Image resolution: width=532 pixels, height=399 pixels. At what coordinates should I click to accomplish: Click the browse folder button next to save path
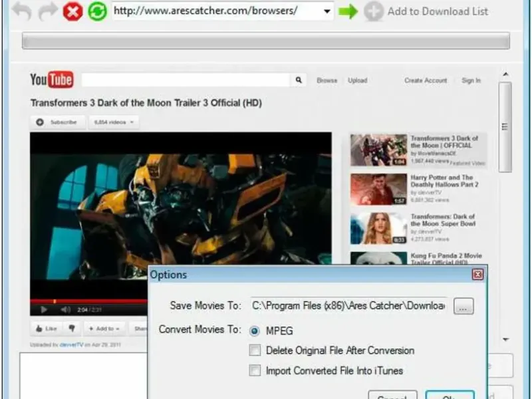tap(464, 306)
